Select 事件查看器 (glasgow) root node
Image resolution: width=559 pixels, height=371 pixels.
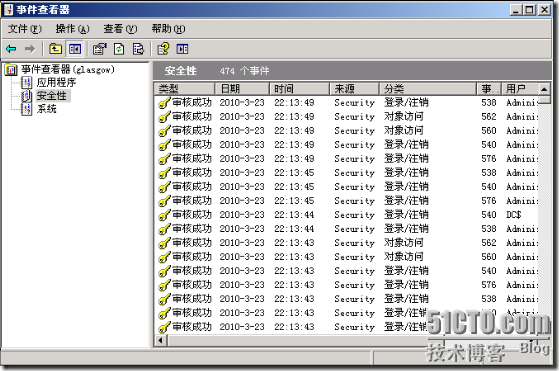coord(68,69)
